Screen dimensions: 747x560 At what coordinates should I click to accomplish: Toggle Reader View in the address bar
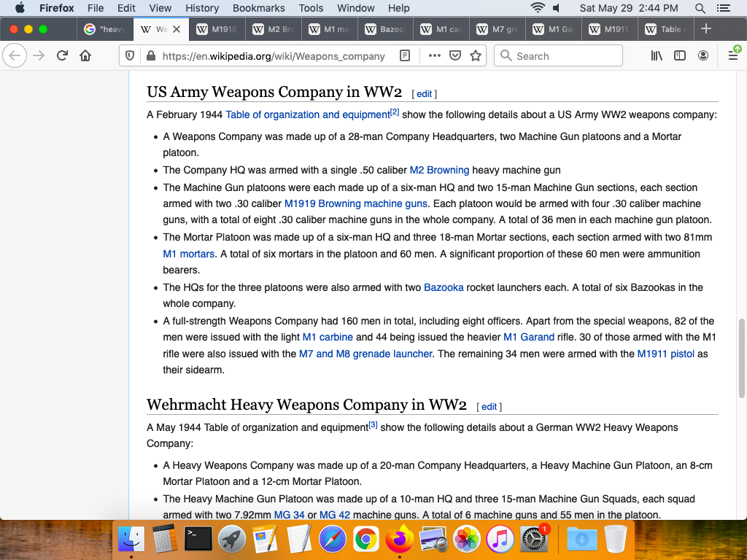pos(405,56)
